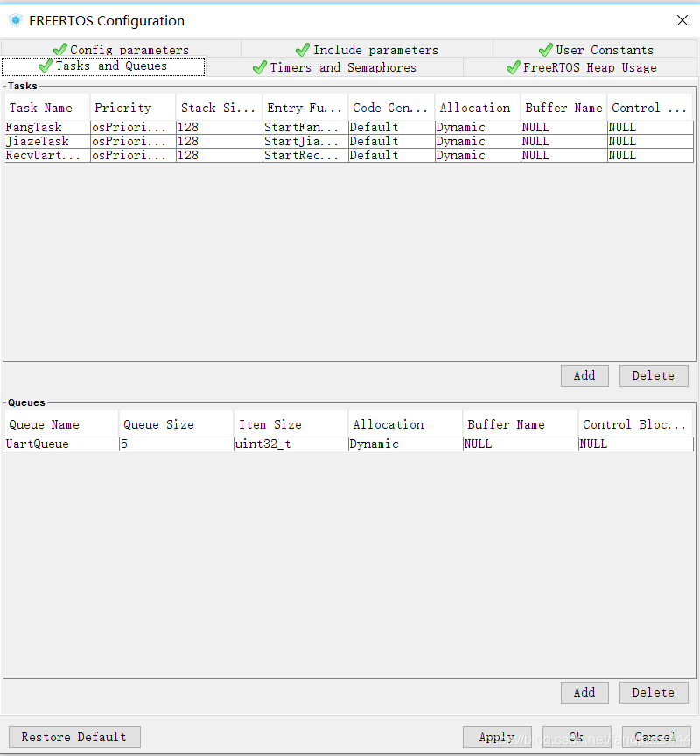
Task: Click the Apply button
Action: pyautogui.click(x=497, y=737)
